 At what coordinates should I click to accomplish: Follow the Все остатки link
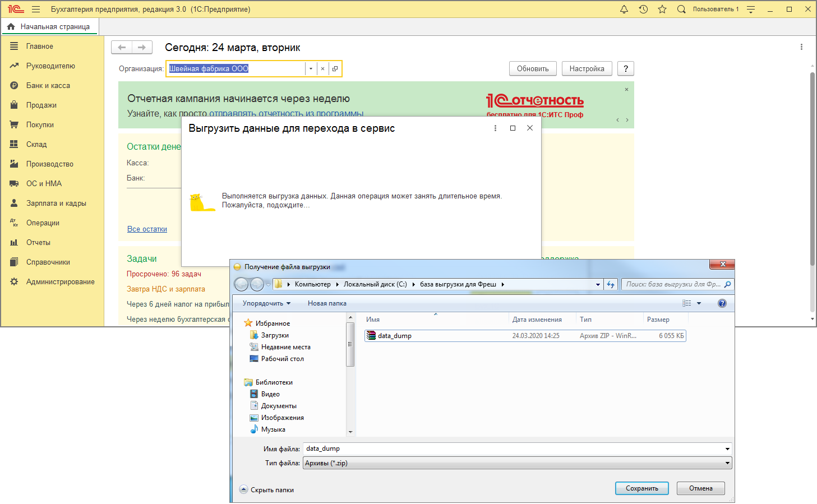[x=147, y=229]
